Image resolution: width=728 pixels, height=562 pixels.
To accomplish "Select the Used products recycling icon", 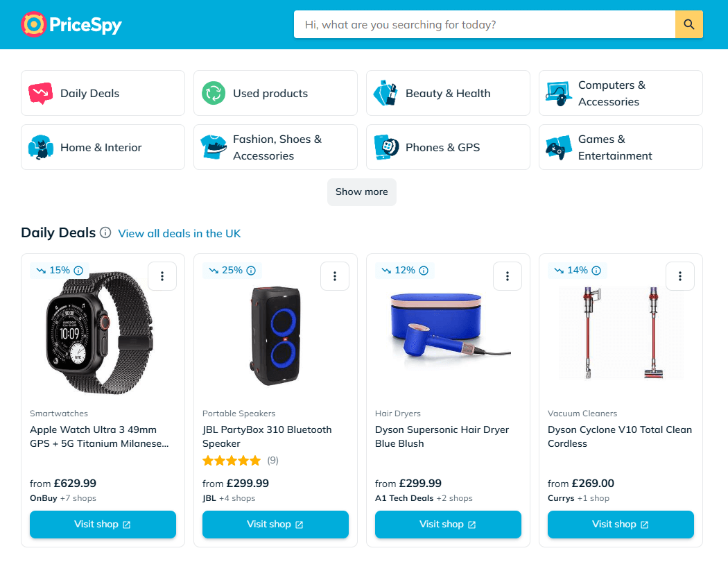I will coord(213,93).
